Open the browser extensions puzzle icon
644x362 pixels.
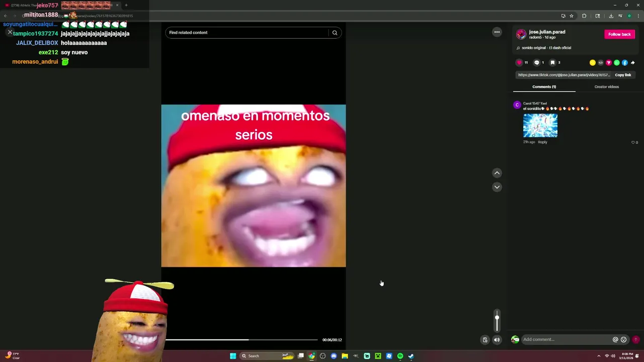[x=584, y=16]
